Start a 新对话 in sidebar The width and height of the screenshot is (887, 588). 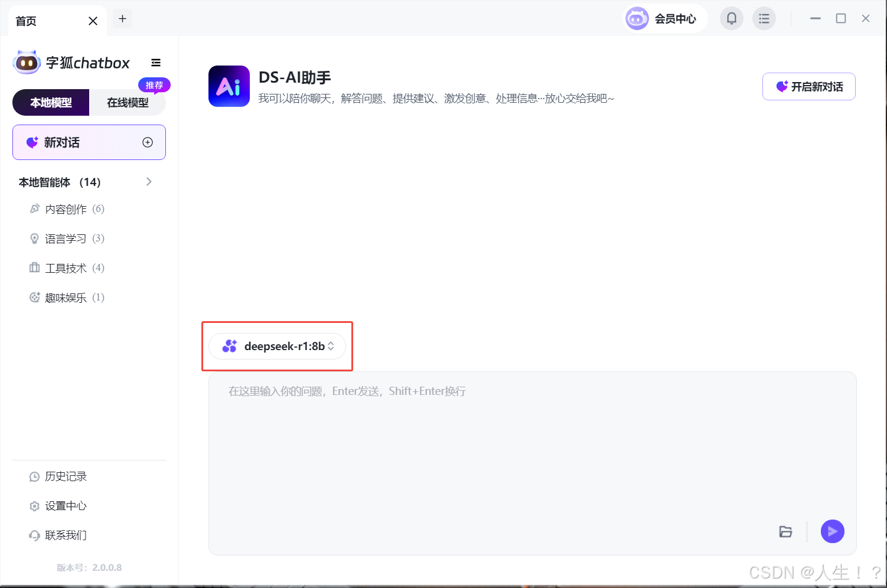89,142
